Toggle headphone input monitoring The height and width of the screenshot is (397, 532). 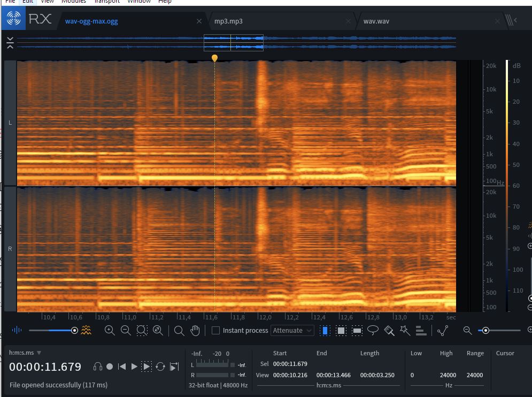pos(97,367)
